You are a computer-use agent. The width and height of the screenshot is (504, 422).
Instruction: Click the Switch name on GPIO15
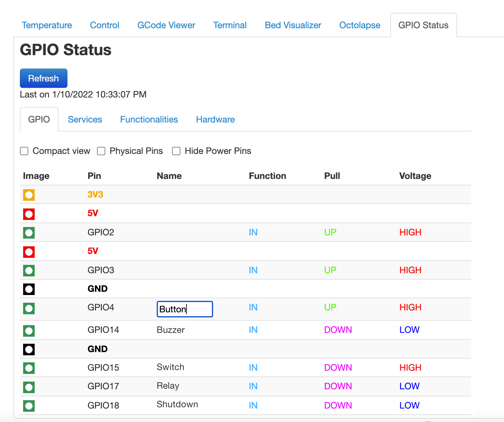[170, 367]
